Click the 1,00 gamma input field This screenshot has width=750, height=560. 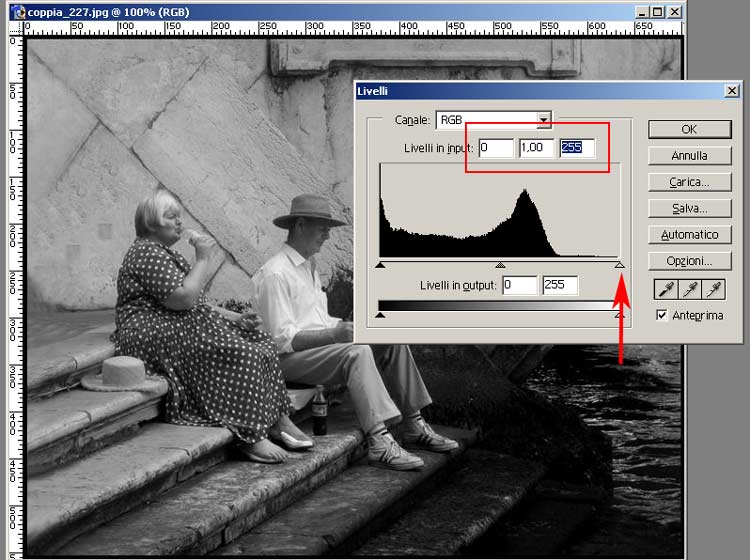pyautogui.click(x=536, y=148)
